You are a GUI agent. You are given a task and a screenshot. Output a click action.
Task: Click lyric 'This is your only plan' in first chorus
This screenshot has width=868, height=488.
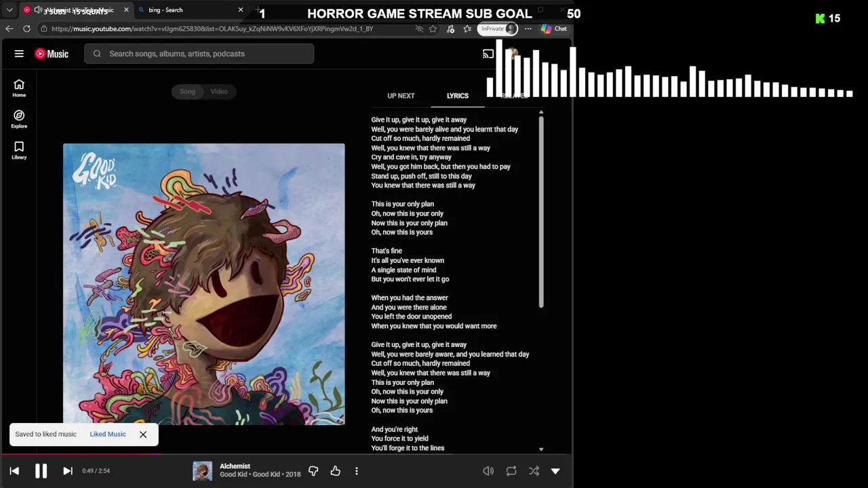[402, 204]
